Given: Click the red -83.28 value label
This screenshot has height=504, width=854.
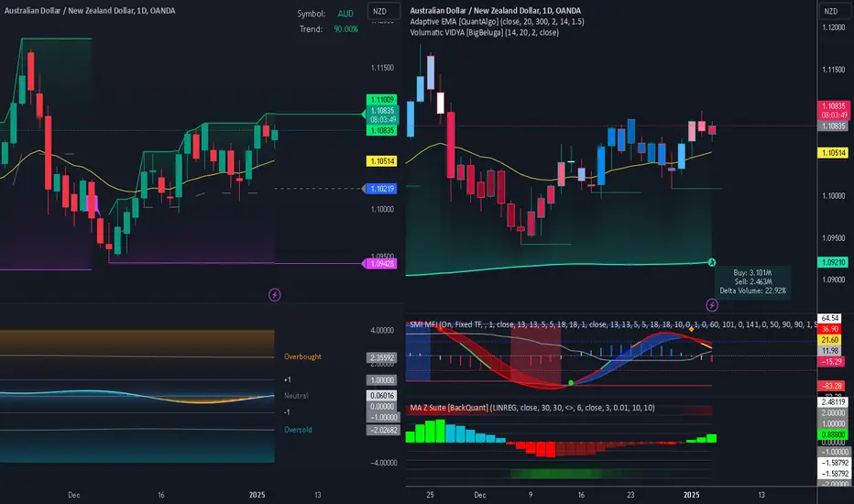Looking at the screenshot, I should coord(831,386).
